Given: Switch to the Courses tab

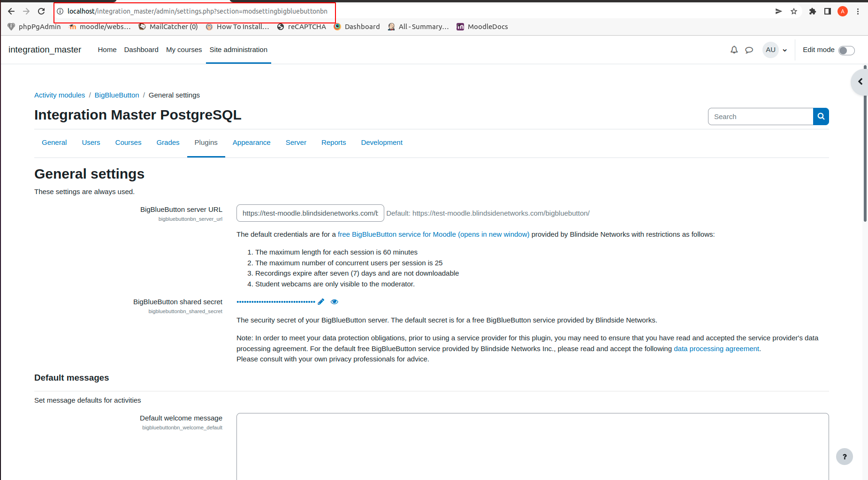Looking at the screenshot, I should click(128, 142).
